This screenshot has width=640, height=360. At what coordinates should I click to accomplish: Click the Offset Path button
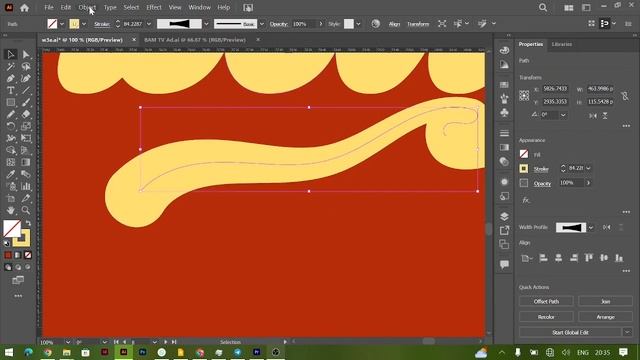(546, 301)
